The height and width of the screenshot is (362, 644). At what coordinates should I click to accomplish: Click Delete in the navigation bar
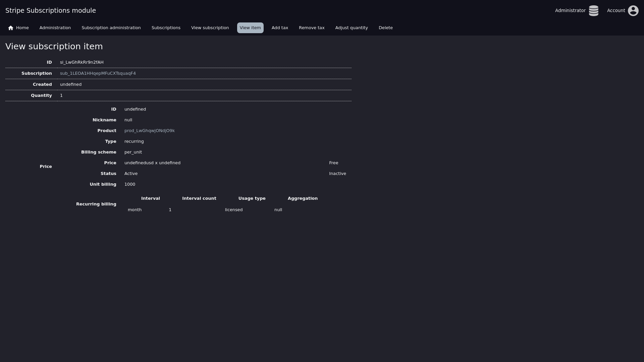click(x=385, y=28)
